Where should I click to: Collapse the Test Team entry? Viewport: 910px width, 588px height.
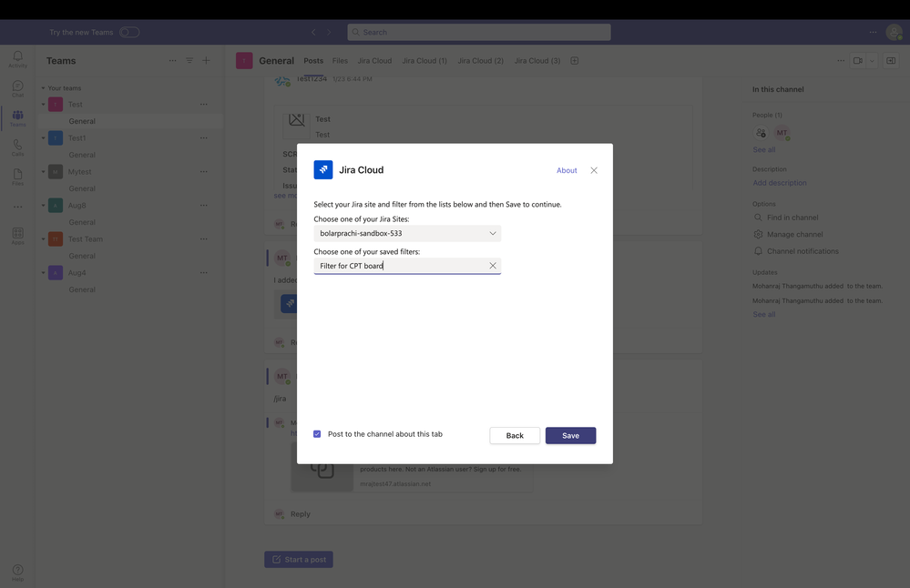tap(43, 238)
